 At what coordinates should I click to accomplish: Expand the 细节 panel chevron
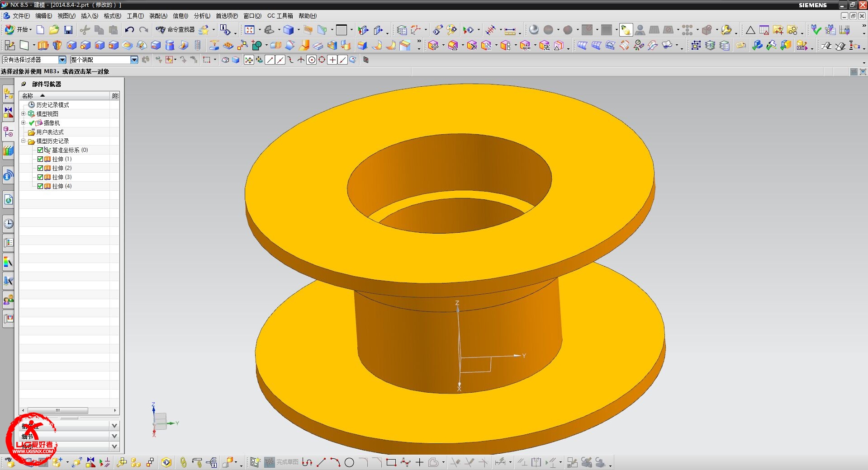click(114, 436)
